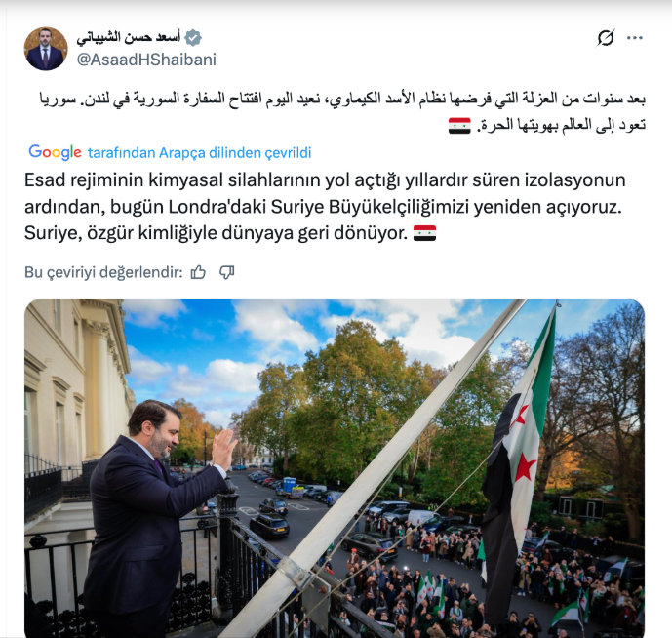
Task: Click the "Bu çeviriyi değerlendir:" label
Action: click(103, 272)
